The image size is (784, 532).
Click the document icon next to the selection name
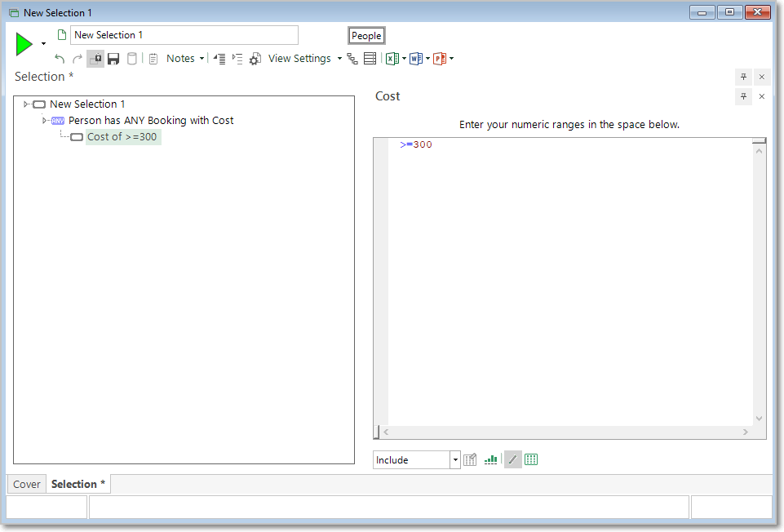tap(62, 35)
